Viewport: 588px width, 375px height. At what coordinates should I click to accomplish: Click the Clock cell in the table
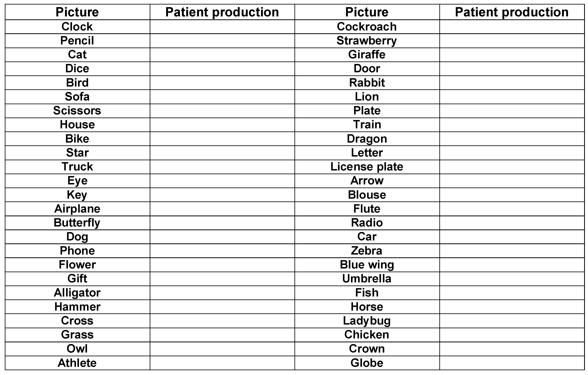[77, 27]
